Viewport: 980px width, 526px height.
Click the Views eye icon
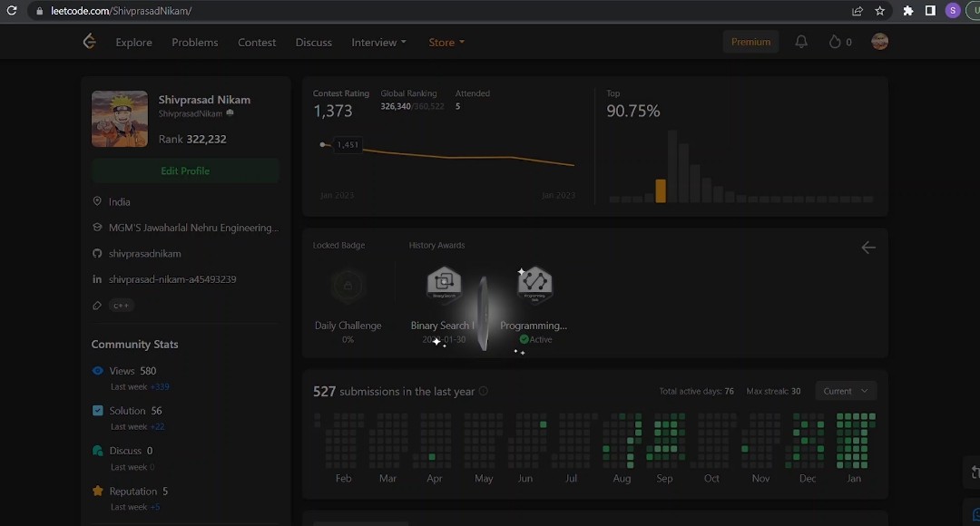(97, 370)
